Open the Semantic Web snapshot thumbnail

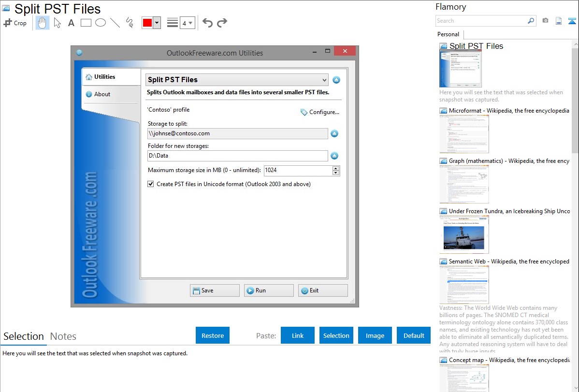[464, 285]
